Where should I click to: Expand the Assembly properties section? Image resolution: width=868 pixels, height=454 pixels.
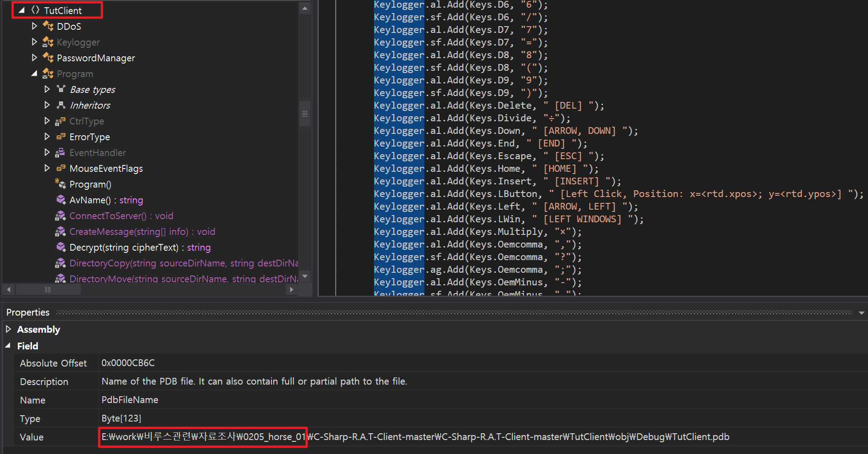8,329
